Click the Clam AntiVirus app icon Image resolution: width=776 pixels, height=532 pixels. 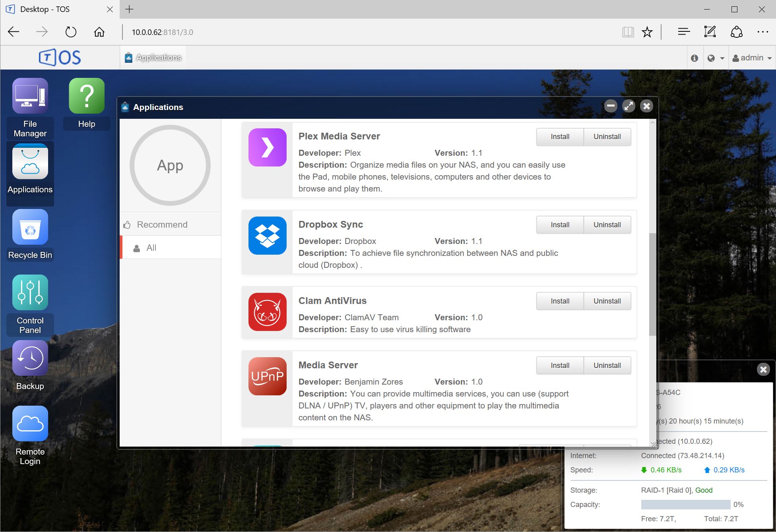[268, 312]
